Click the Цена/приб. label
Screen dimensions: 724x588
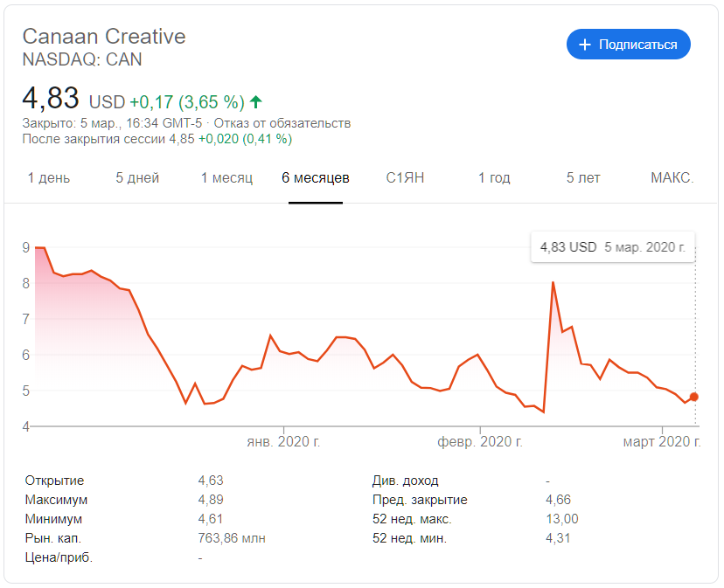click(59, 557)
